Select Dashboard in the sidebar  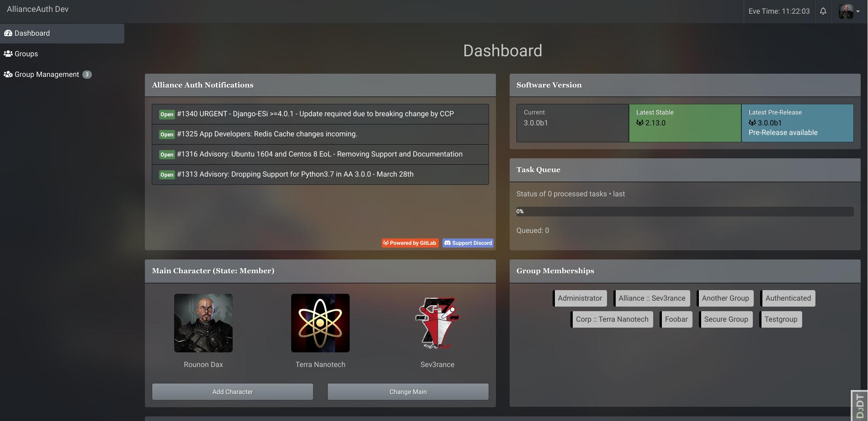[x=32, y=33]
